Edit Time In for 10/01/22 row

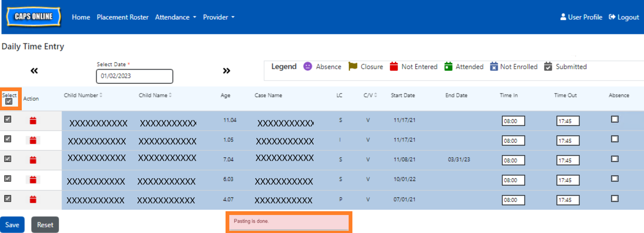pos(513,180)
